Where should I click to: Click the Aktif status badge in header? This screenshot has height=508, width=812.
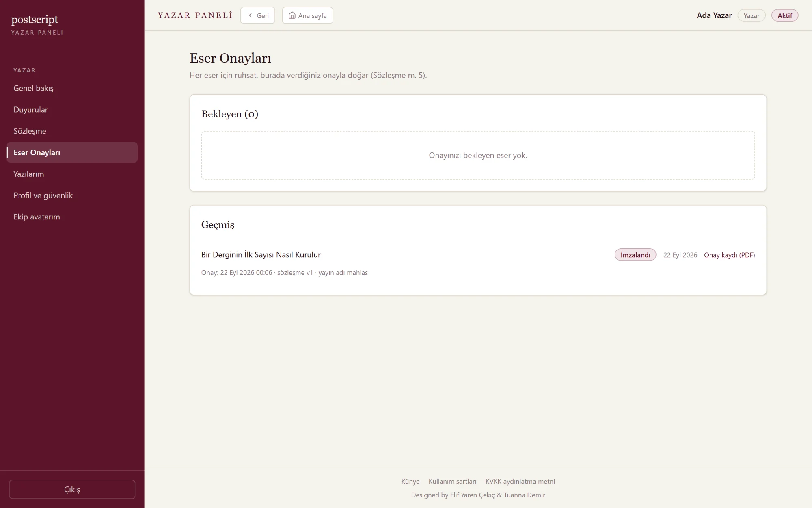coord(785,15)
